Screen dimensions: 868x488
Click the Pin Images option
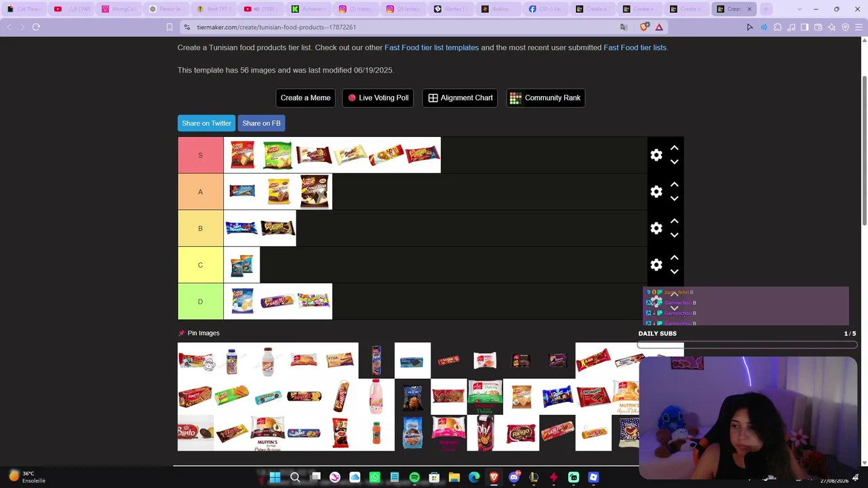click(x=199, y=333)
